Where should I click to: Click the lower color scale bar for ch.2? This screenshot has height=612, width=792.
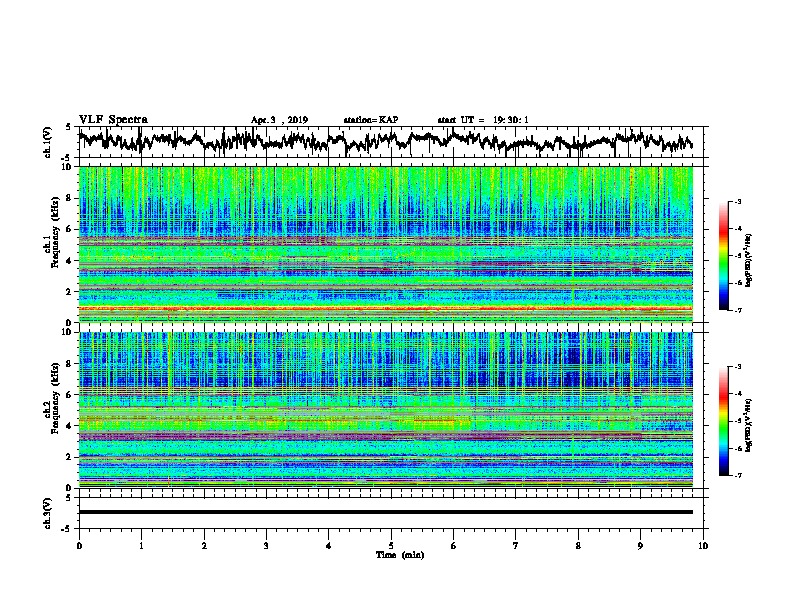click(723, 421)
